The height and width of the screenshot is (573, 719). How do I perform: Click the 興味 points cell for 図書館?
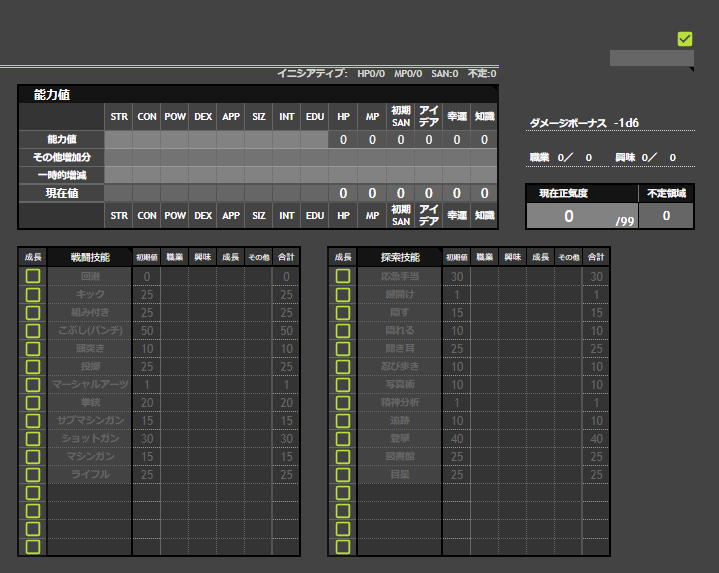[513, 457]
